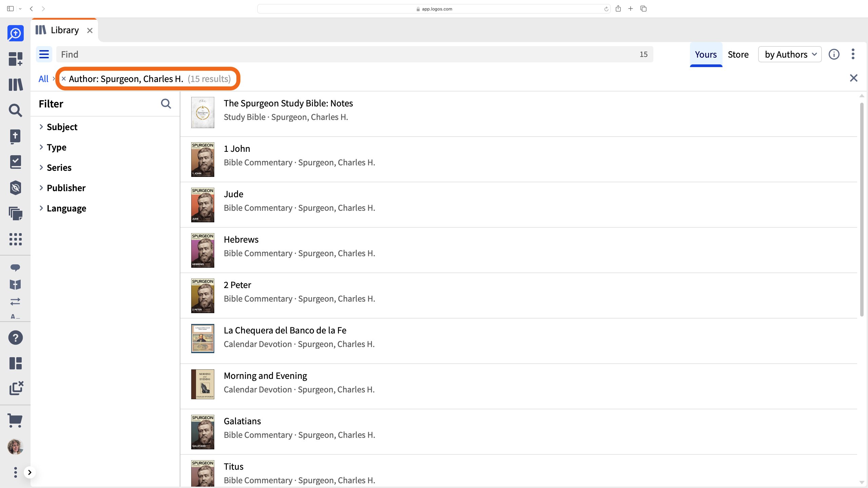
Task: Open the speech bubble notes icon
Action: pyautogui.click(x=15, y=268)
